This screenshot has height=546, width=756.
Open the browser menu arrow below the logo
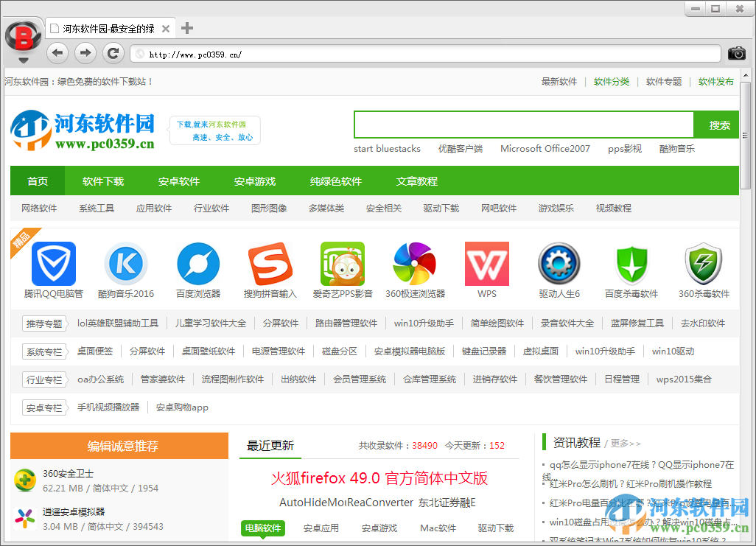[22, 61]
